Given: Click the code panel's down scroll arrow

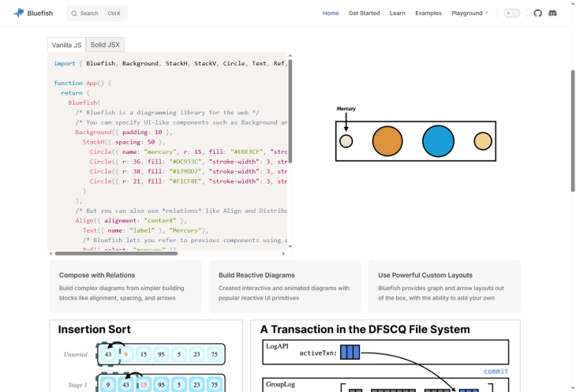Looking at the screenshot, I should pyautogui.click(x=290, y=246).
